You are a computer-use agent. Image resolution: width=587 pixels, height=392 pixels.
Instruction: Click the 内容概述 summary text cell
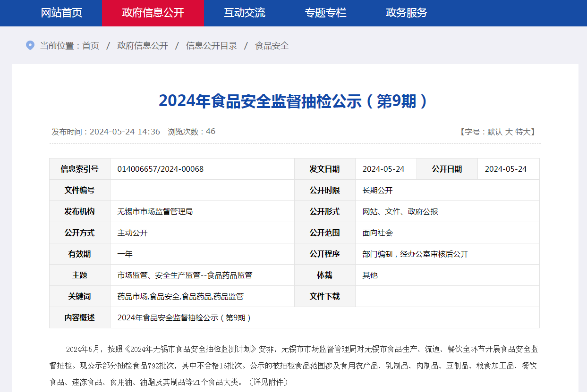(325, 317)
